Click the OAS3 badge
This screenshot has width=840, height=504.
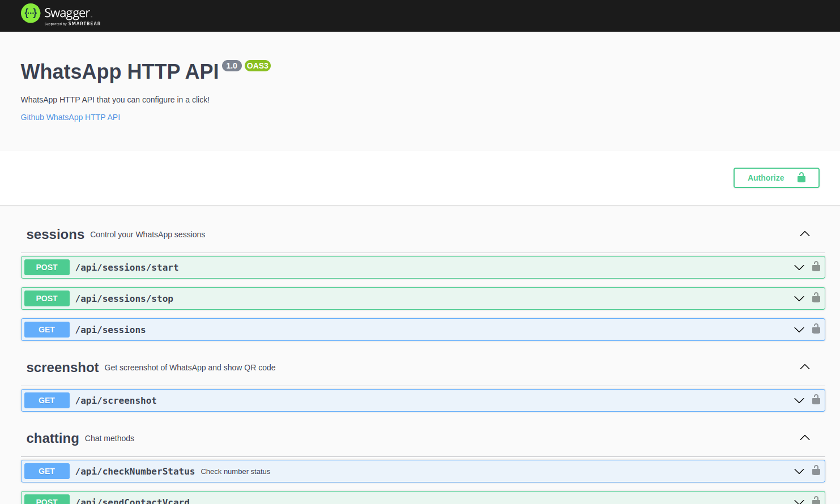click(258, 65)
